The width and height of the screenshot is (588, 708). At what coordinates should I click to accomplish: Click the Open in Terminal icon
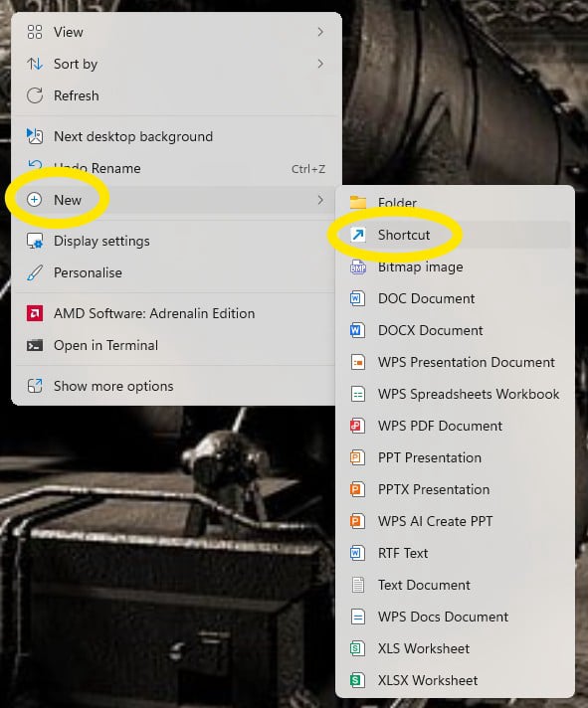35,345
